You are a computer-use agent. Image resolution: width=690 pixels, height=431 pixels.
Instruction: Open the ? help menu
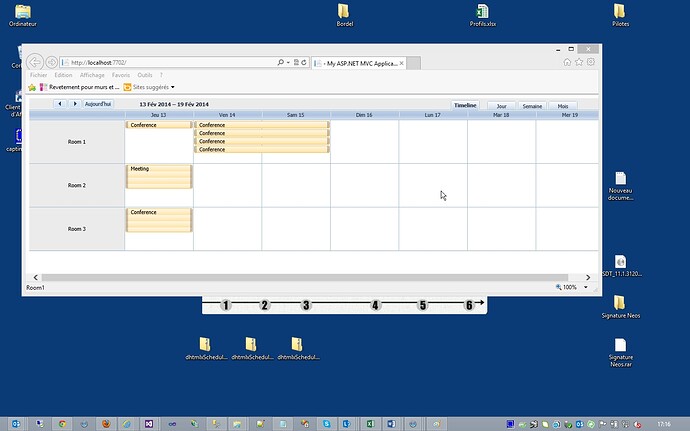[x=161, y=75]
